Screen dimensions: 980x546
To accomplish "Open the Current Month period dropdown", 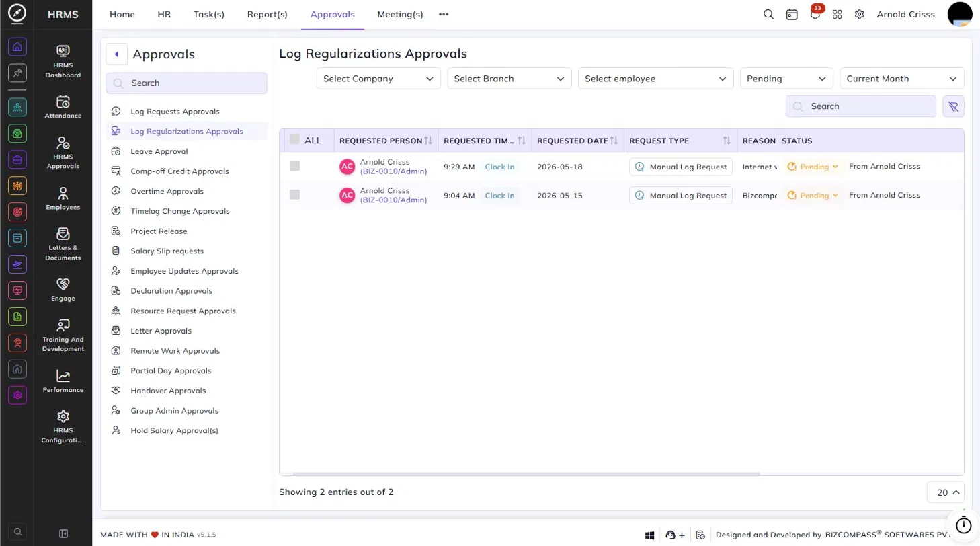I will pyautogui.click(x=902, y=79).
